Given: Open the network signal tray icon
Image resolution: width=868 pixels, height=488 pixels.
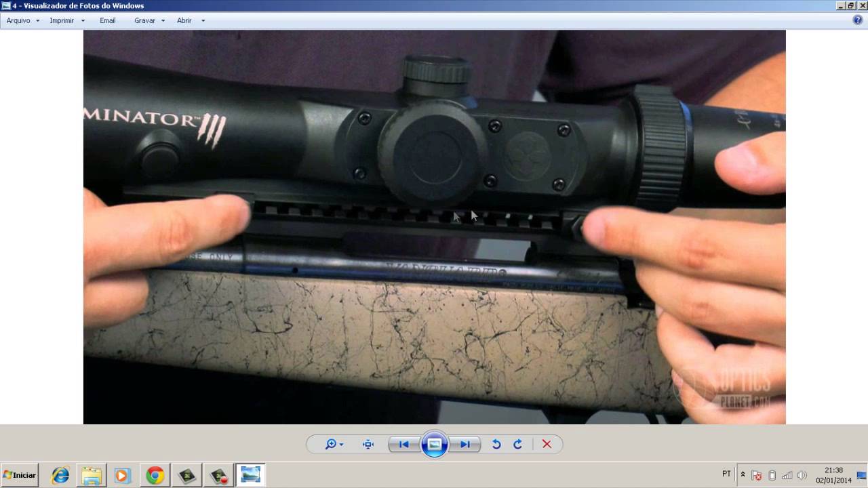Looking at the screenshot, I should pyautogui.click(x=787, y=475).
